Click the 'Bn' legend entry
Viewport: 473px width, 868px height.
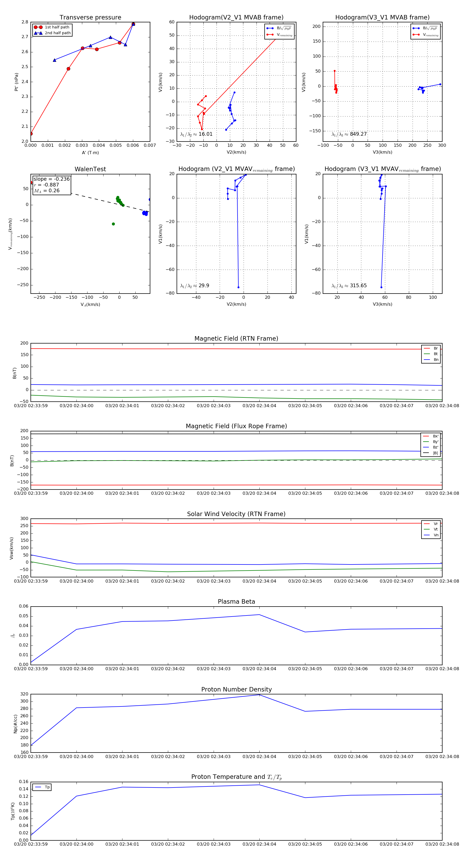431,360
